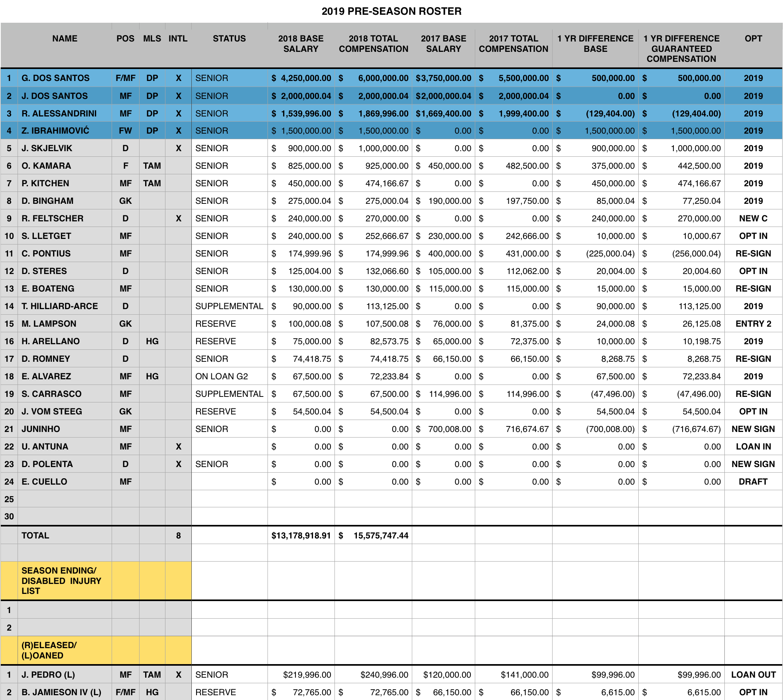
Task: Click the 2018 BASE SALARY header
Action: (x=301, y=44)
